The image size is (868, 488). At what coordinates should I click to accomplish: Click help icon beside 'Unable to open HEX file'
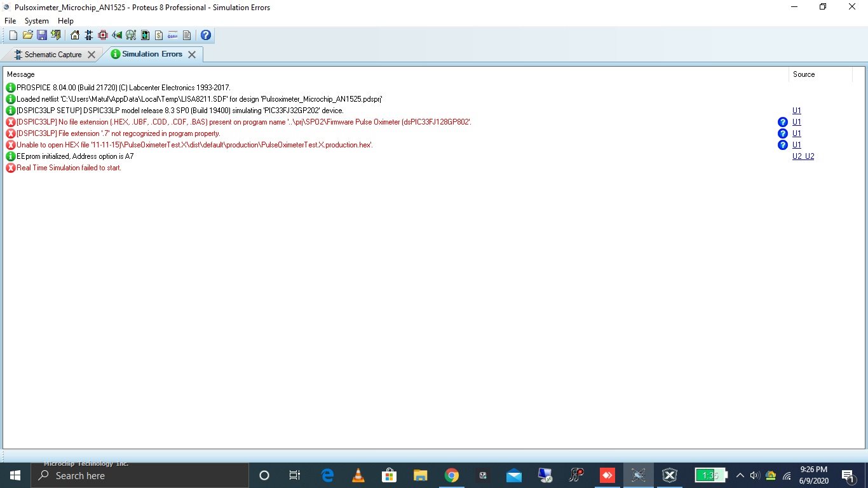(782, 145)
